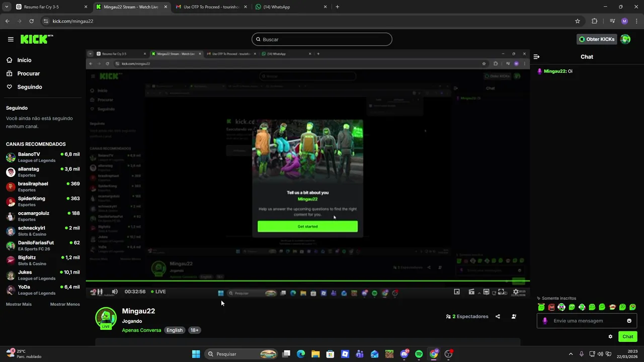Open Discord from the taskbar
This screenshot has width=644, height=362.
[404, 354]
